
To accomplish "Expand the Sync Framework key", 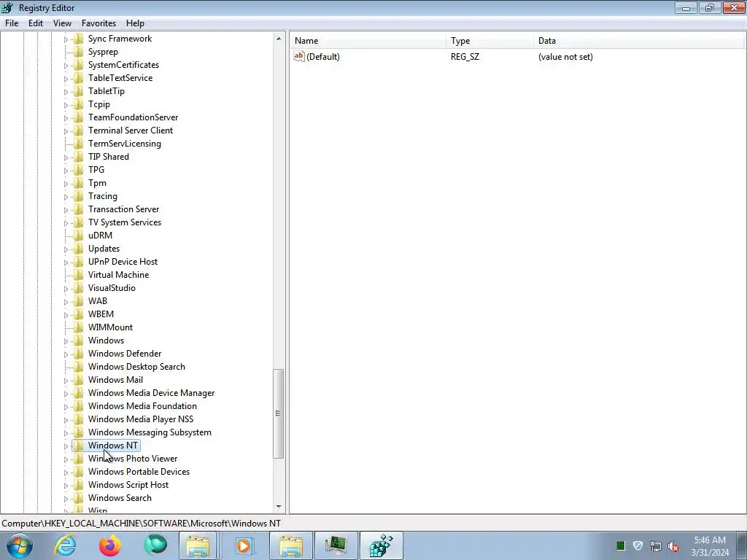I will [66, 39].
